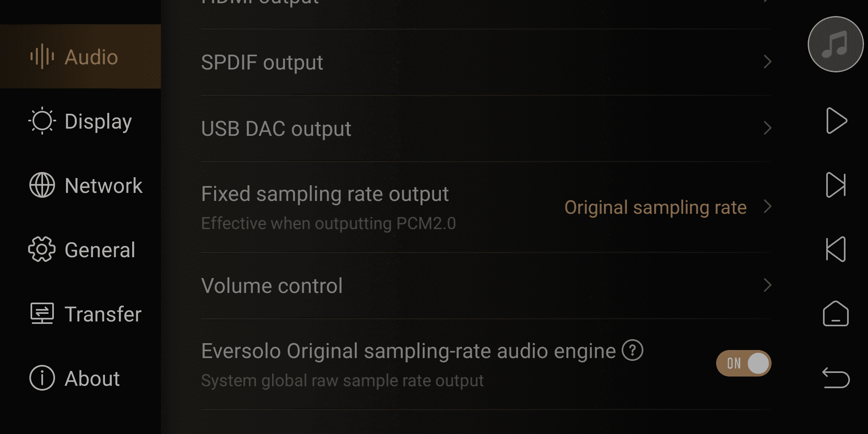Click the General gear icon
This screenshot has height=434, width=868.
tap(42, 250)
